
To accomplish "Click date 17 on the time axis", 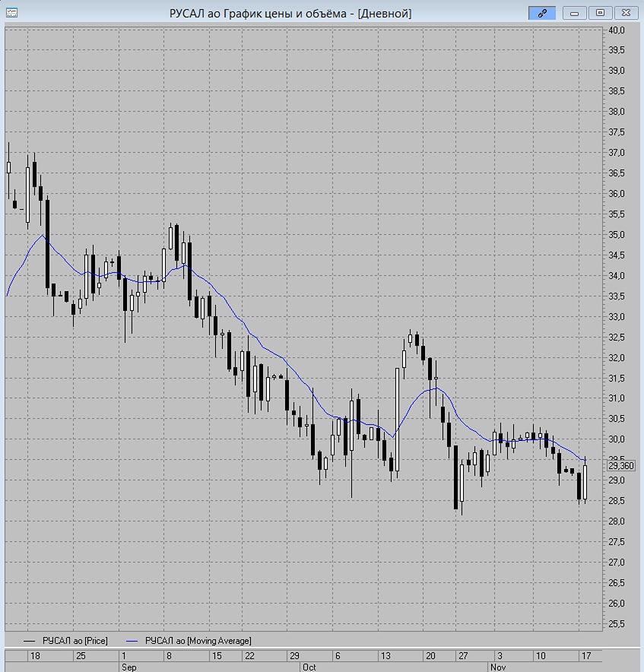I will (586, 656).
